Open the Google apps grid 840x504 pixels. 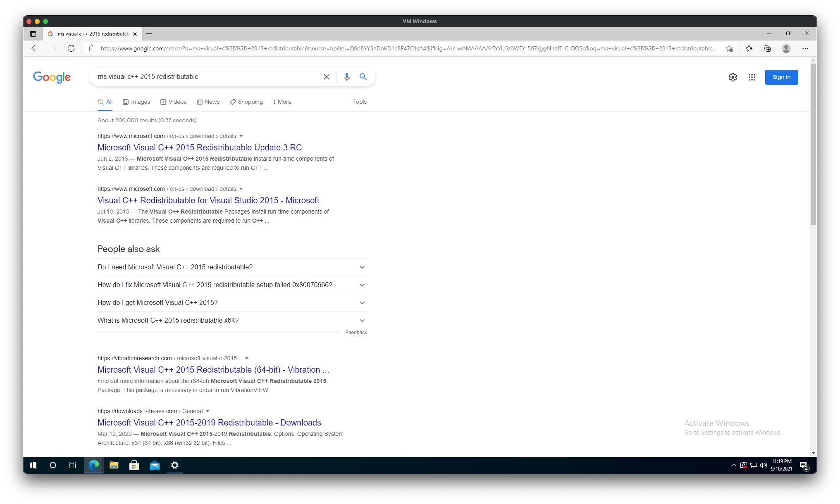point(752,77)
